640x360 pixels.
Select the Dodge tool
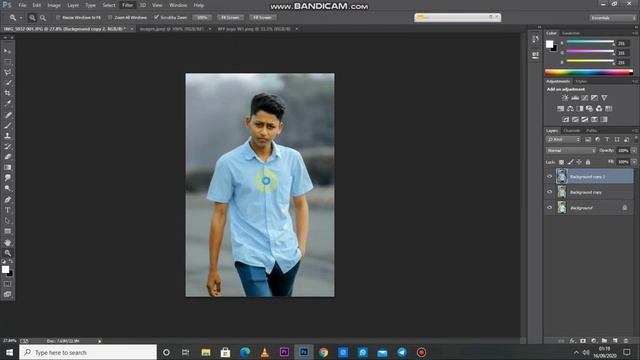click(7, 189)
